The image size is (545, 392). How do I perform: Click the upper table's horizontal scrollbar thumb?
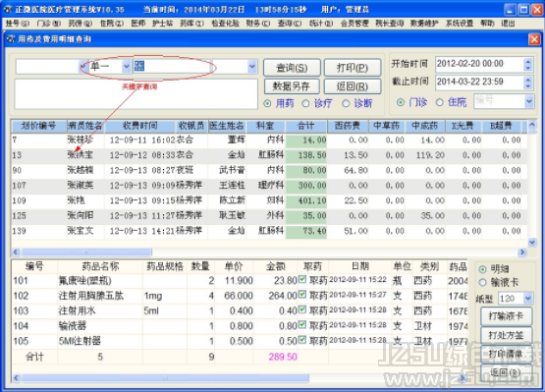pos(86,252)
